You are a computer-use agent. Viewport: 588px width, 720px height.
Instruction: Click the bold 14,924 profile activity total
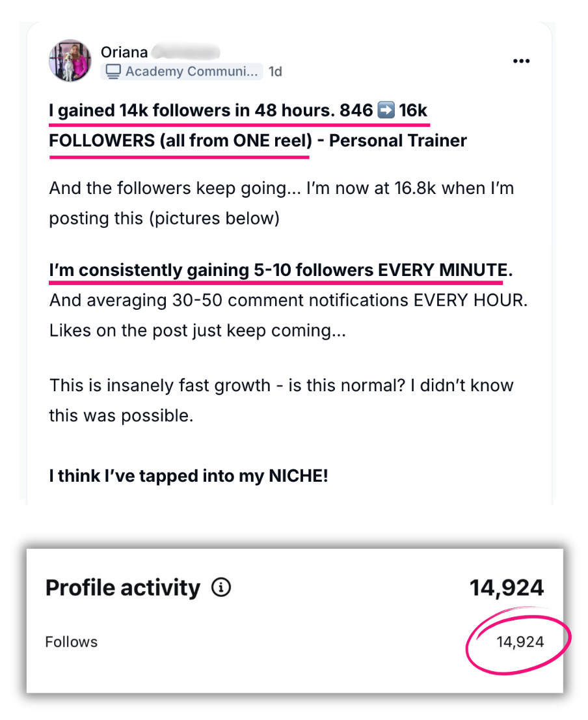tap(507, 588)
